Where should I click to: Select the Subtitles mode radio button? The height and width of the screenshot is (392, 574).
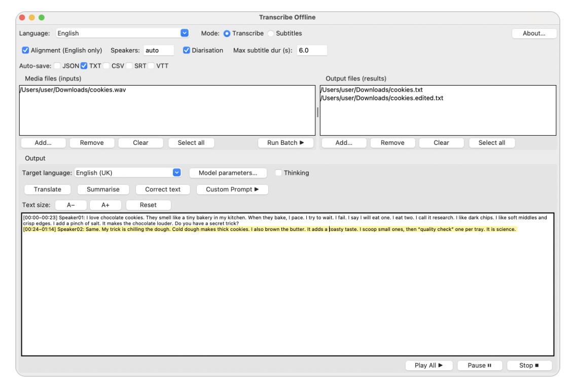click(x=271, y=33)
